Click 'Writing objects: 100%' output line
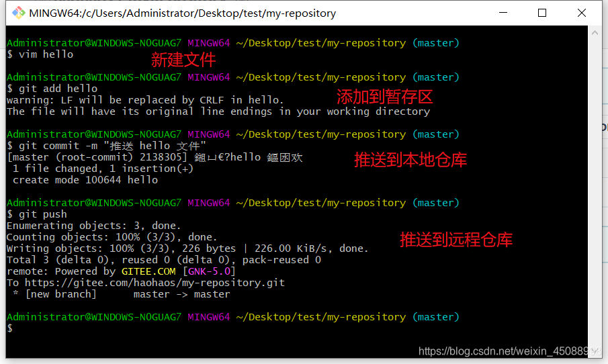 tap(187, 248)
